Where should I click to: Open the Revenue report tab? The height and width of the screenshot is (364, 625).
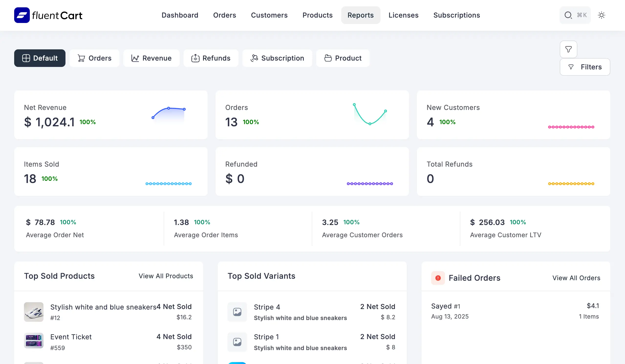(151, 58)
